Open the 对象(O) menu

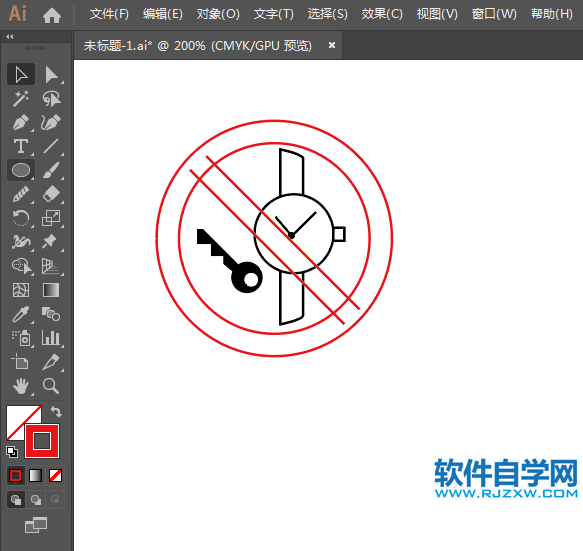pos(218,14)
